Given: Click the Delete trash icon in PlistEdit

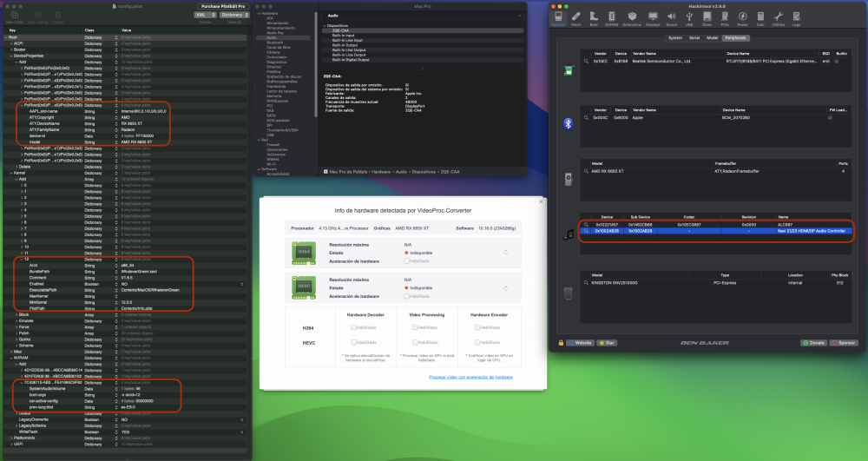Looking at the screenshot, I should coord(58,15).
